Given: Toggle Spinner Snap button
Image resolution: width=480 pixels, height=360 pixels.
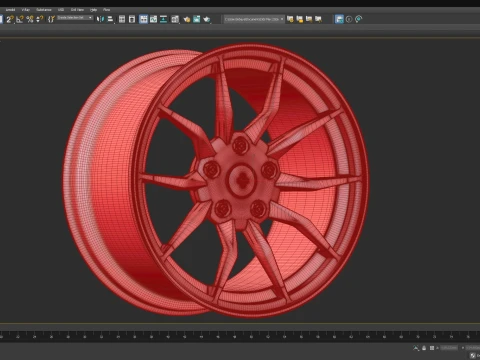Looking at the screenshot, I should pos(40,19).
